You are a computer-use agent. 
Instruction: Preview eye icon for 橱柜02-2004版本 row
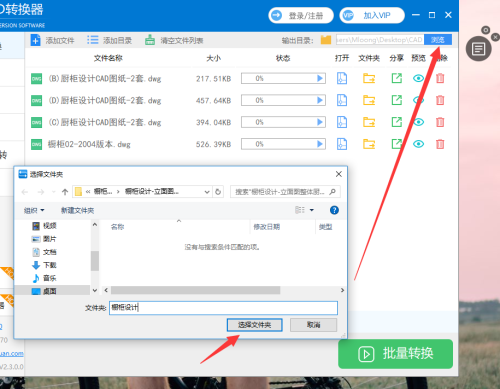418,144
